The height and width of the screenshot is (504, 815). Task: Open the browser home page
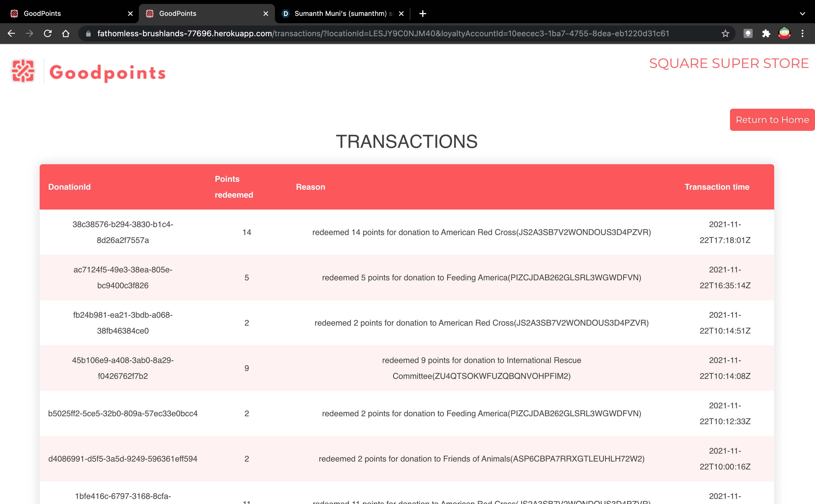66,33
